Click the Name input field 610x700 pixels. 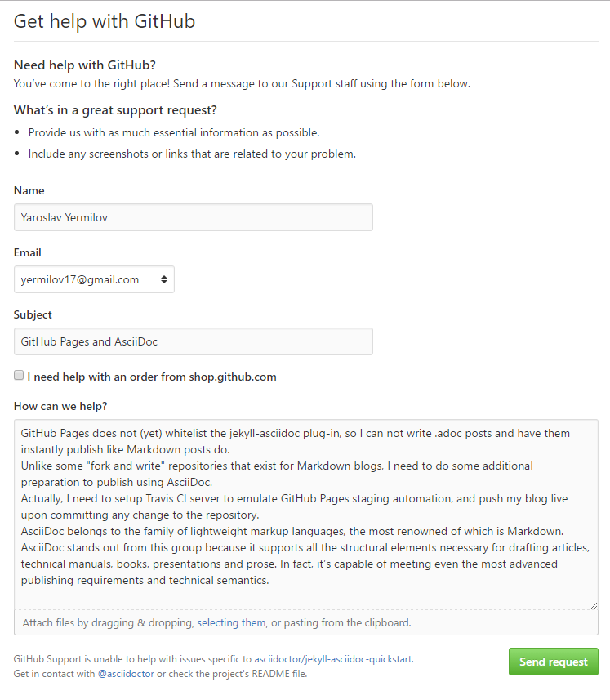194,217
